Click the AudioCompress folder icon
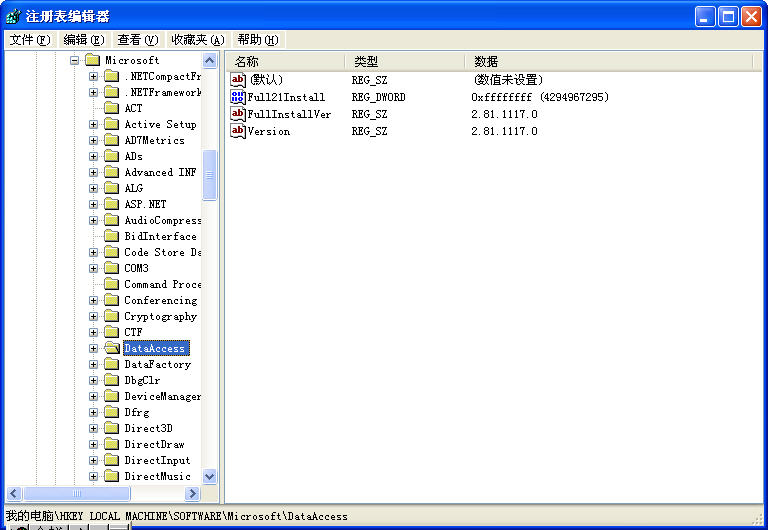This screenshot has height=530, width=768. 112,220
